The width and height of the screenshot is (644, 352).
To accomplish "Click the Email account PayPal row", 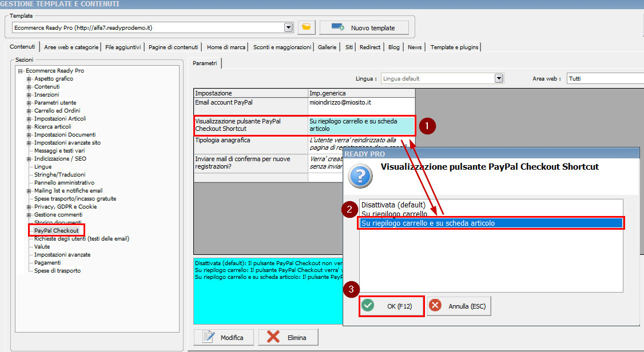I will pos(304,107).
